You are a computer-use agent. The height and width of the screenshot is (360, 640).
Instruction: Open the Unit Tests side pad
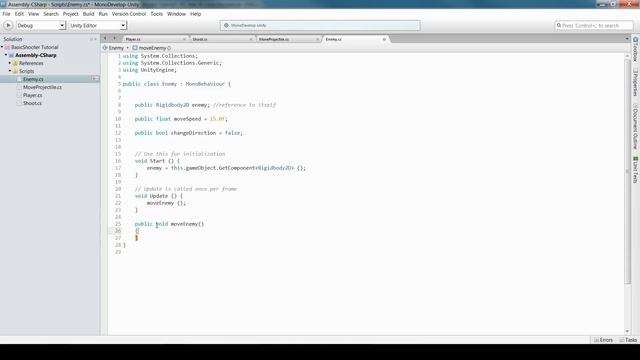pos(636,170)
